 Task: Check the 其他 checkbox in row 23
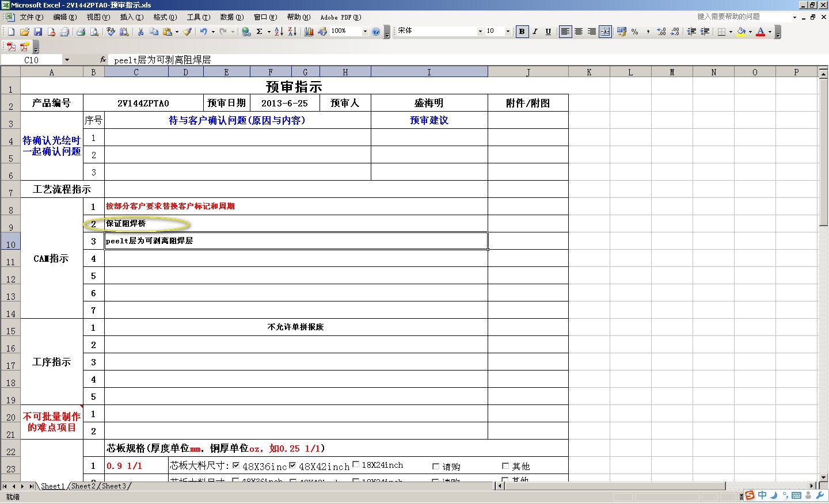coord(505,466)
